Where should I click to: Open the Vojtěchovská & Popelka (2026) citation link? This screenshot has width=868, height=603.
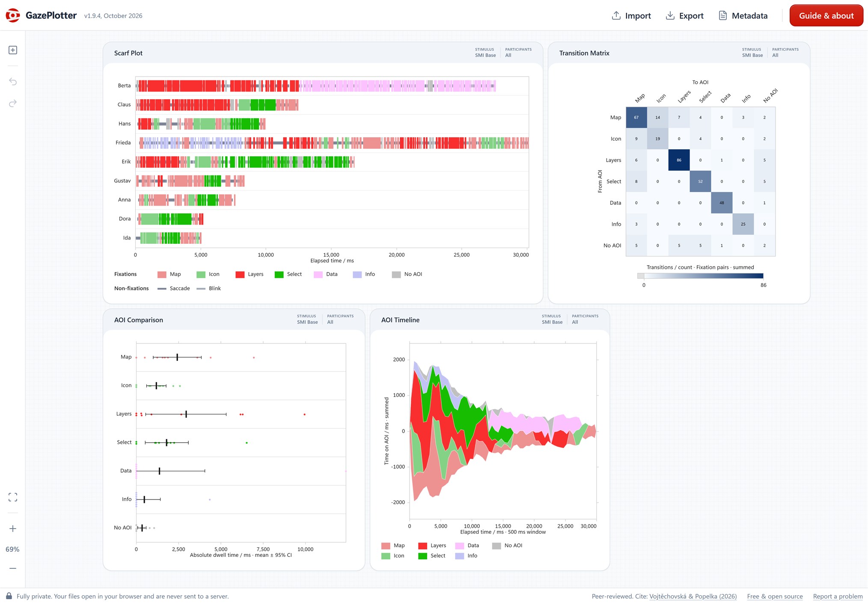[x=693, y=596]
